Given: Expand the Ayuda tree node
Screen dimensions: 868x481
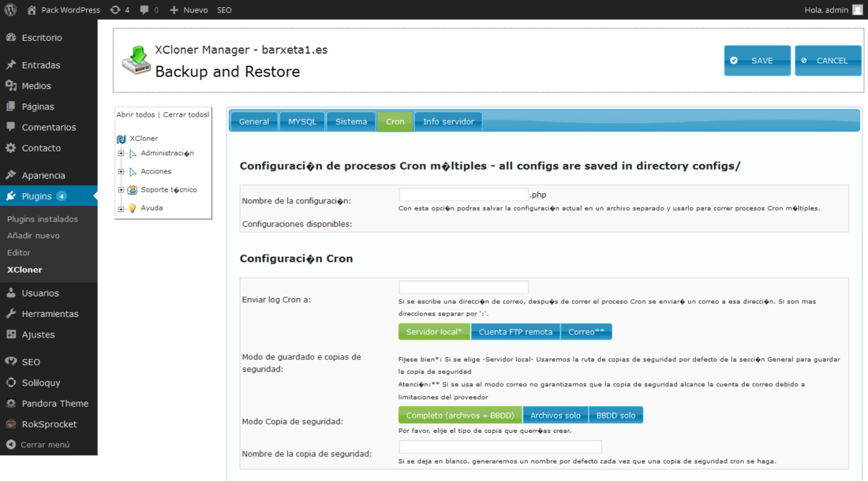Looking at the screenshot, I should click(x=122, y=209).
